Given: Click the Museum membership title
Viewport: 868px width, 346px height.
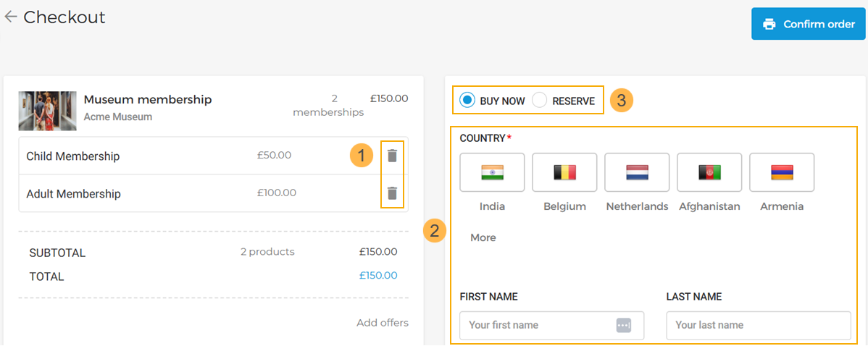Looking at the screenshot, I should coord(148,100).
